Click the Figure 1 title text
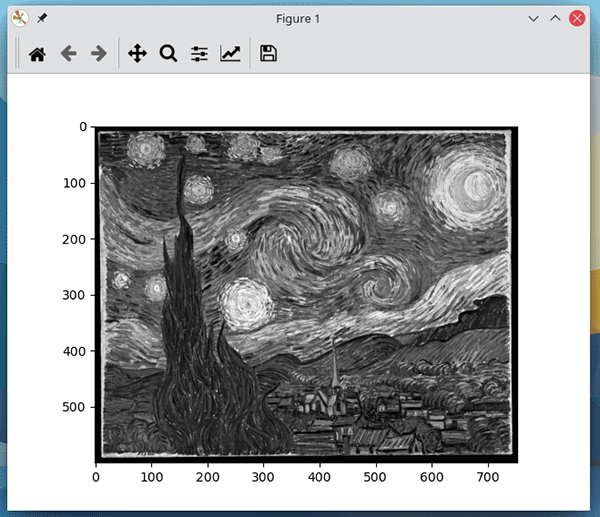This screenshot has width=600, height=517. pos(299,18)
